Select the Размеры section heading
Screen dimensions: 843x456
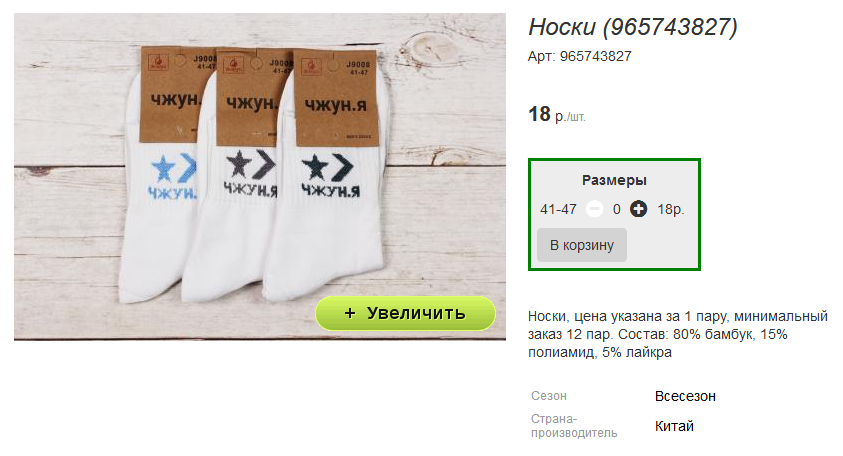614,180
